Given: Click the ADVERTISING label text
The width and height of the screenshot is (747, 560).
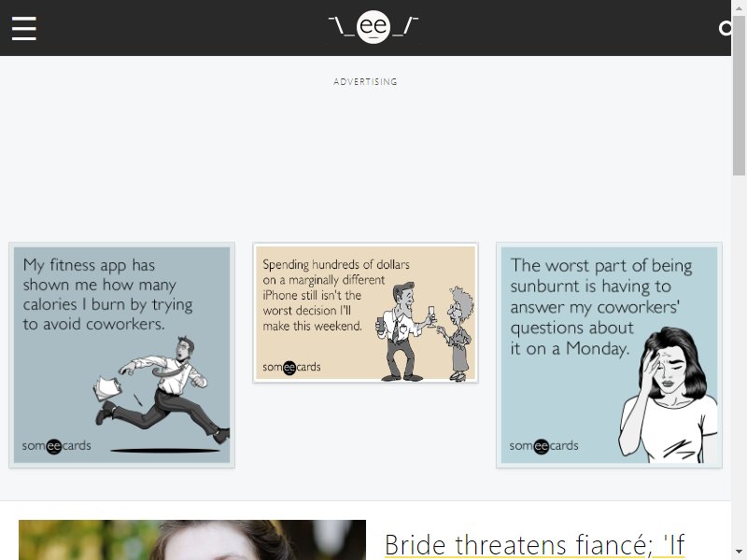Looking at the screenshot, I should (x=365, y=82).
